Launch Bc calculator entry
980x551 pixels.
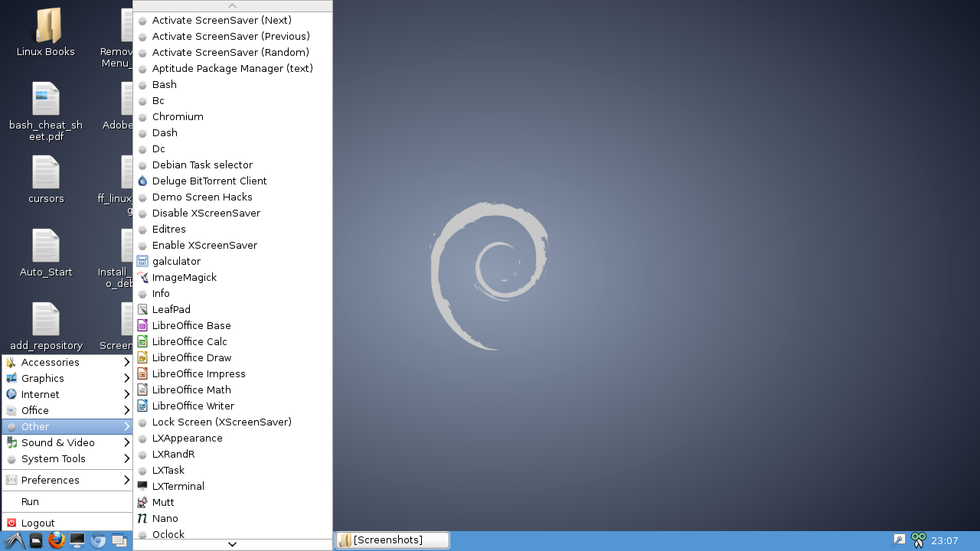click(x=233, y=101)
